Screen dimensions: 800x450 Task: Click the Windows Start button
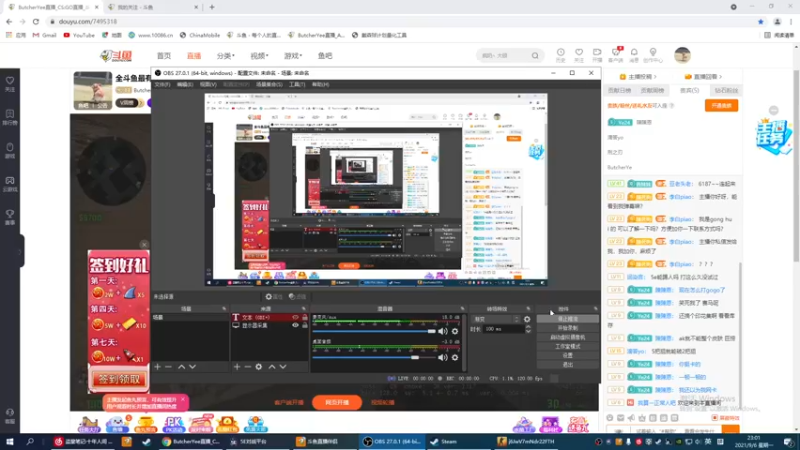click(10, 442)
